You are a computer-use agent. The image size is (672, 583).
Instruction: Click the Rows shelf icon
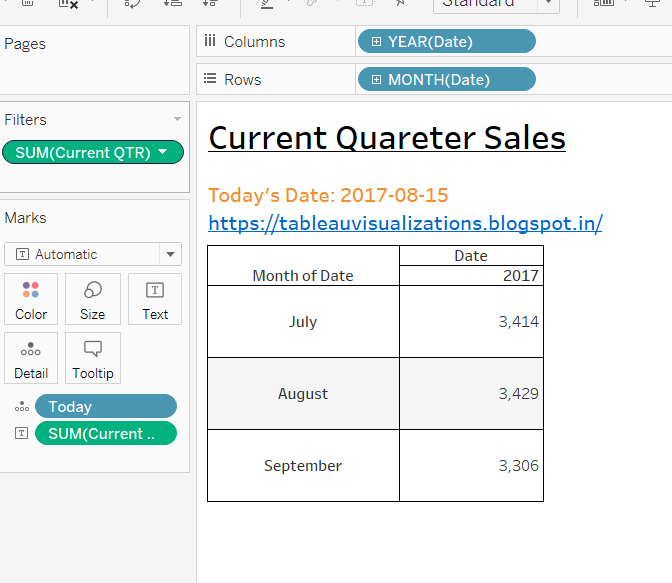coord(210,78)
